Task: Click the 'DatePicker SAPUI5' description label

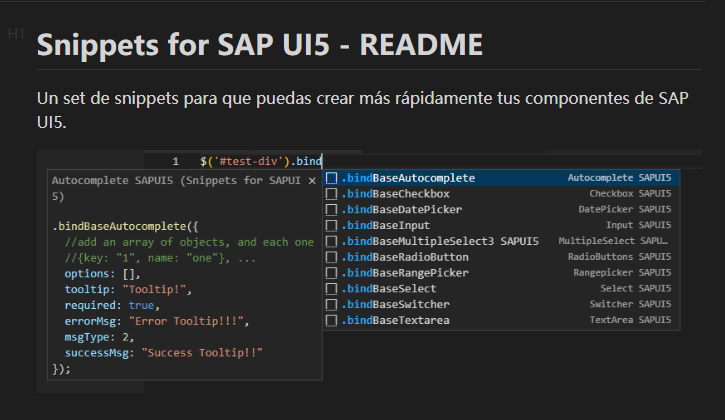Action: point(625,210)
